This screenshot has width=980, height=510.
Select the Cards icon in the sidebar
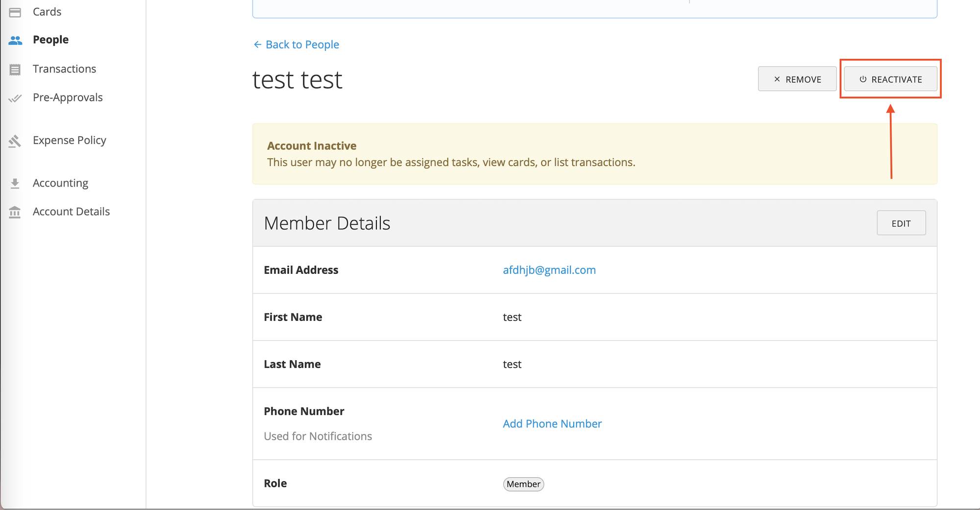(15, 11)
